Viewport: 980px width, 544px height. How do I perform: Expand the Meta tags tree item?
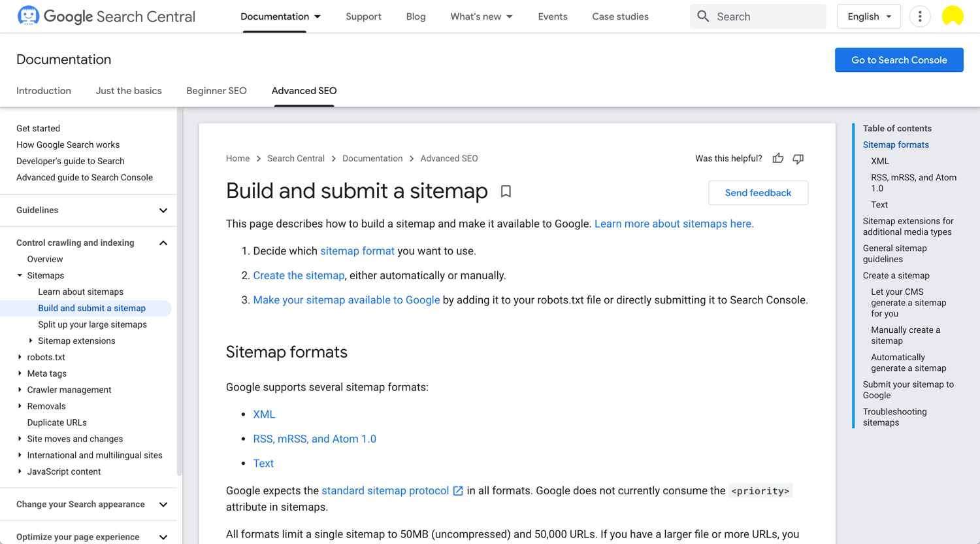click(x=20, y=373)
